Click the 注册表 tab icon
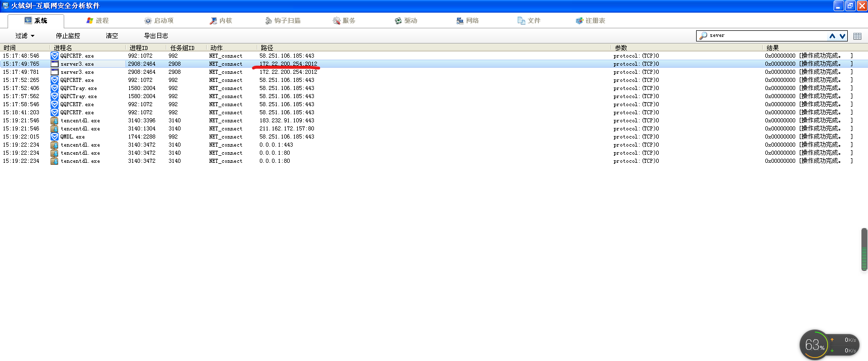868x361 pixels. pos(579,21)
